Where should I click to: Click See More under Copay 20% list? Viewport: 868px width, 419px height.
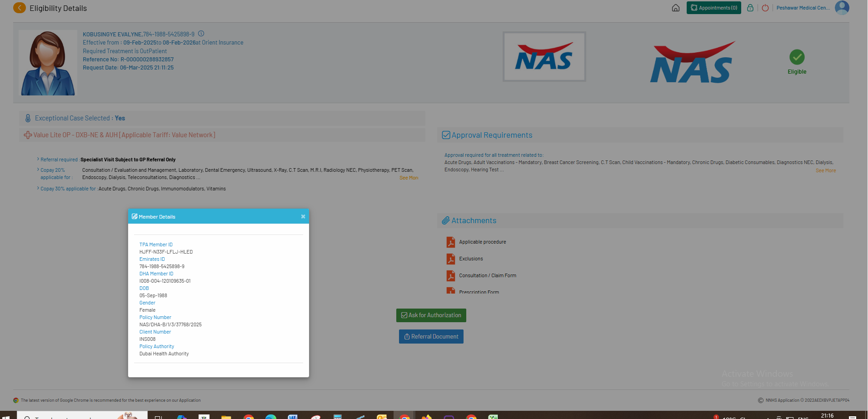tap(409, 178)
